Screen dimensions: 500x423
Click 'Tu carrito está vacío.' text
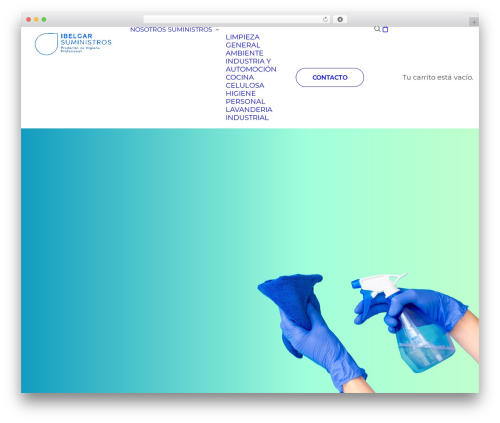point(438,77)
